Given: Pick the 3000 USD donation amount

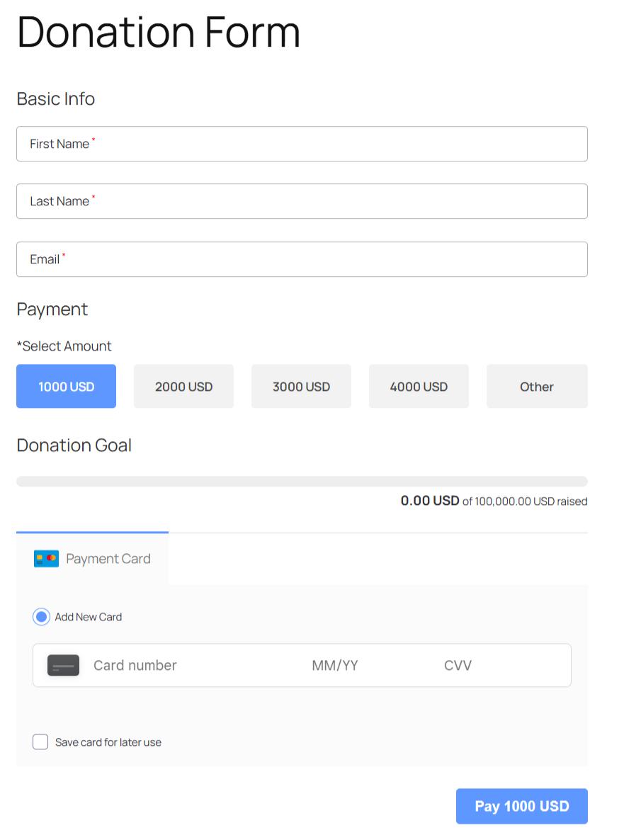Looking at the screenshot, I should pos(301,387).
